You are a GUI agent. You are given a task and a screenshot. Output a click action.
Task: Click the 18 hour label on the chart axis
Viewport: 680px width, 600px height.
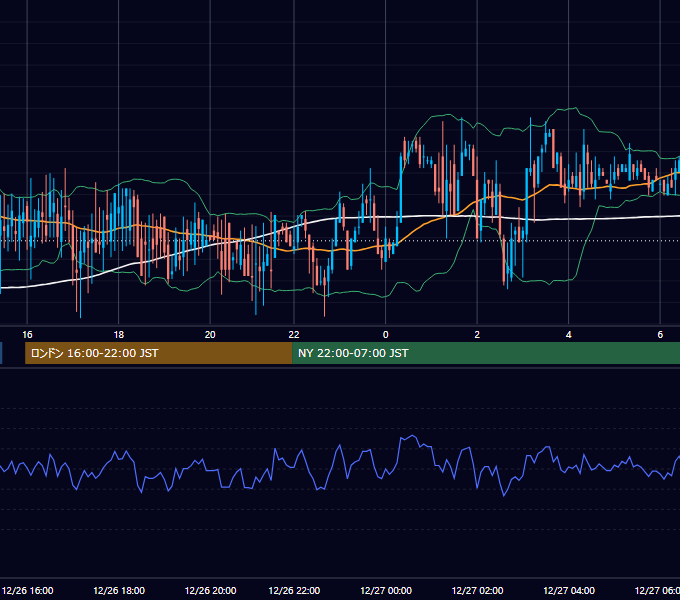tap(119, 335)
